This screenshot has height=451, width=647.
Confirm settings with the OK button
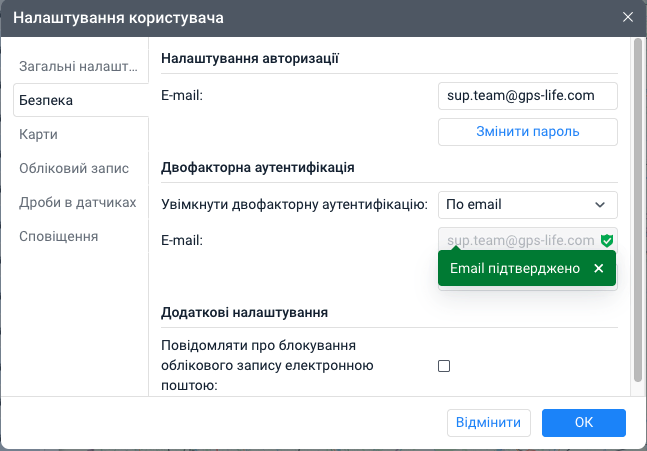(584, 423)
